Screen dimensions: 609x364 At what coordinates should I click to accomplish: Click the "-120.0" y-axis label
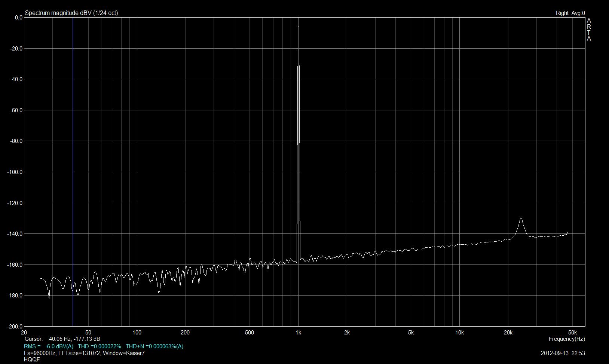pos(15,203)
